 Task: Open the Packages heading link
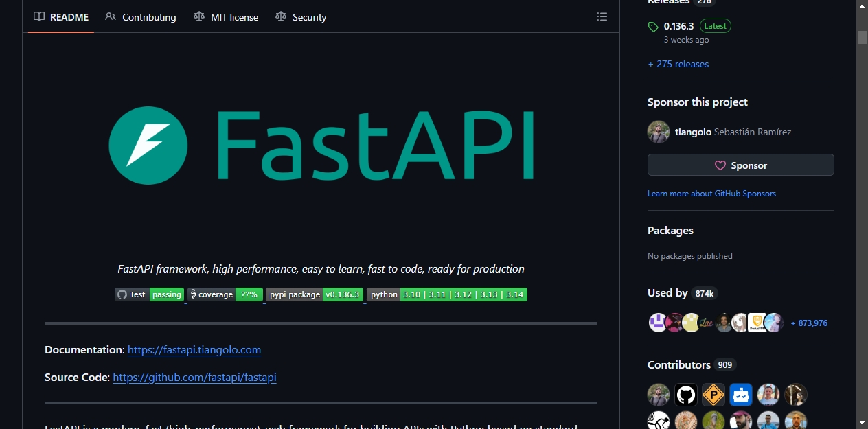pos(670,231)
